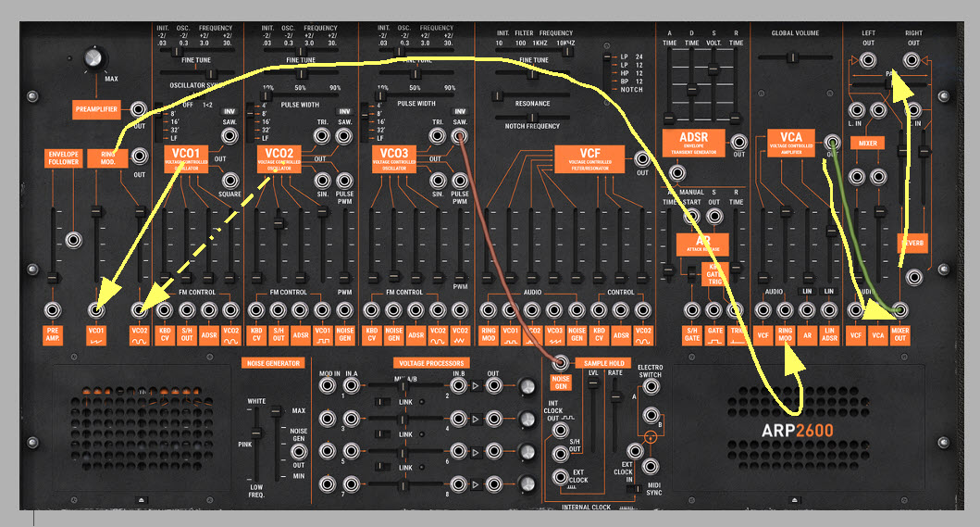Click the ENVELOPE FOLLOWER label
Viewport: 980px width, 527px height.
(63, 158)
